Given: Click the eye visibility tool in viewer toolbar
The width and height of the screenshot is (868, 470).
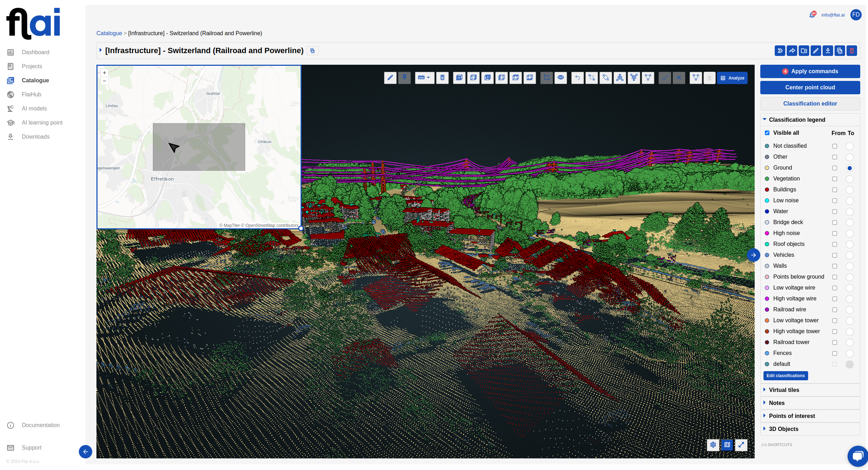Looking at the screenshot, I should pyautogui.click(x=560, y=78).
